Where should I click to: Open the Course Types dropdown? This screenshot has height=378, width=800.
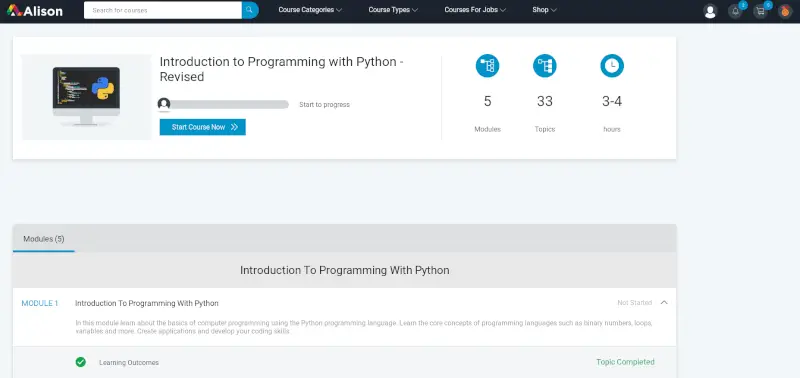pyautogui.click(x=393, y=10)
